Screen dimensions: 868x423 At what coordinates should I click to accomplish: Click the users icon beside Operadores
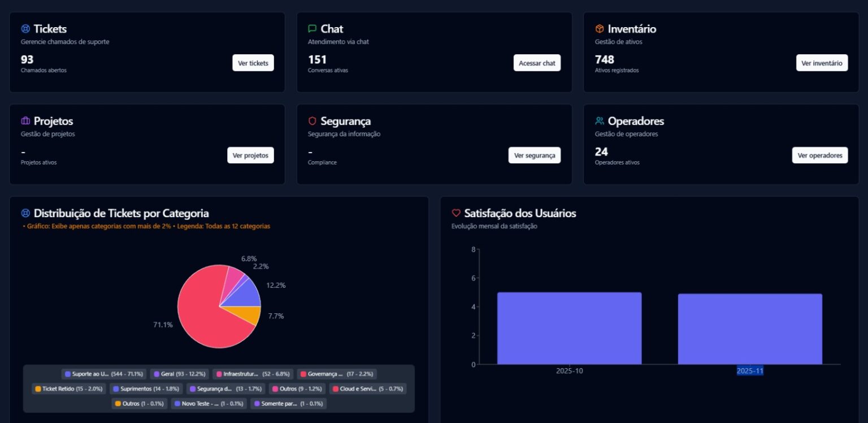pos(600,121)
